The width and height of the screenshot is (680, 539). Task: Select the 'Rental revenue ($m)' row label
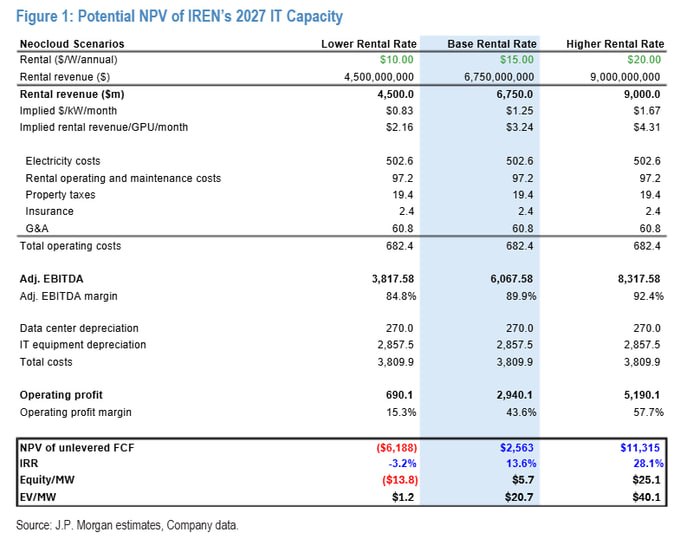coord(72,94)
